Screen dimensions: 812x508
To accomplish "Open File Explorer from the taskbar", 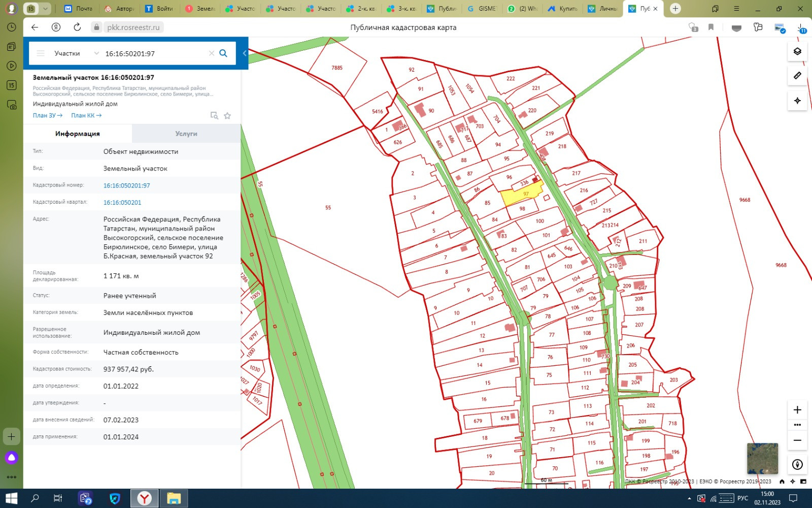I will (174, 498).
